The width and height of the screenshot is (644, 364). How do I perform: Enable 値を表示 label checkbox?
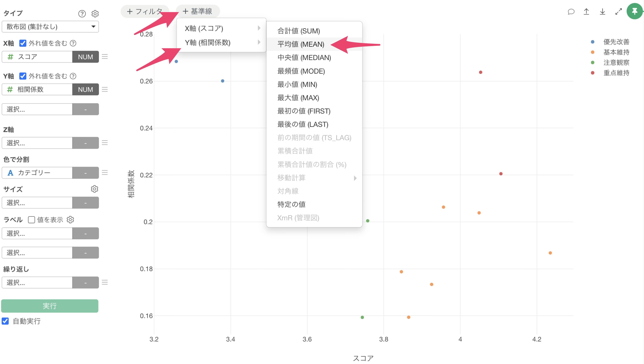(x=32, y=220)
